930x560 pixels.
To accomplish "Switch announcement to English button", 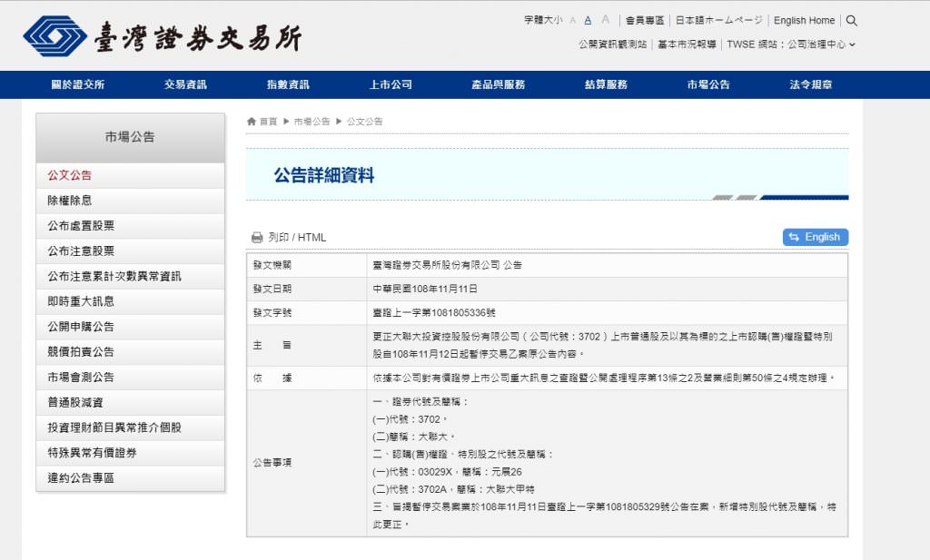I will (816, 237).
